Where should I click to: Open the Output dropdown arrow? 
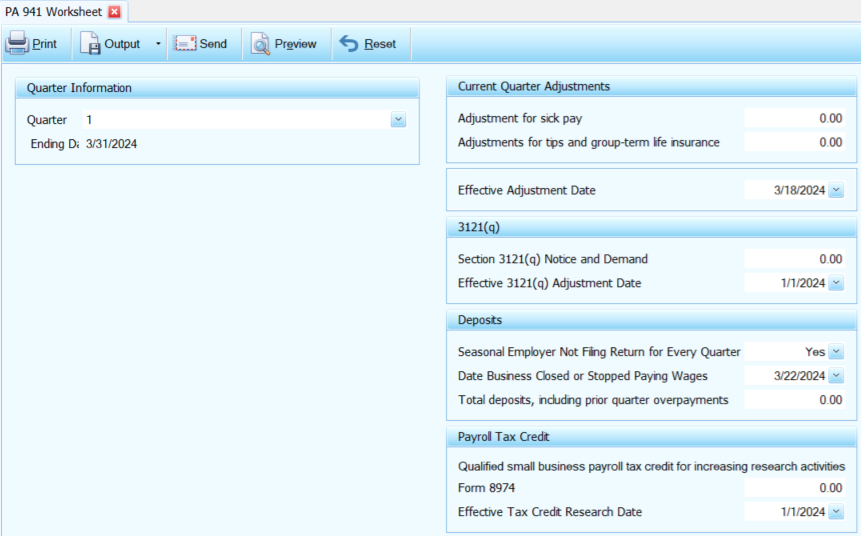(157, 44)
